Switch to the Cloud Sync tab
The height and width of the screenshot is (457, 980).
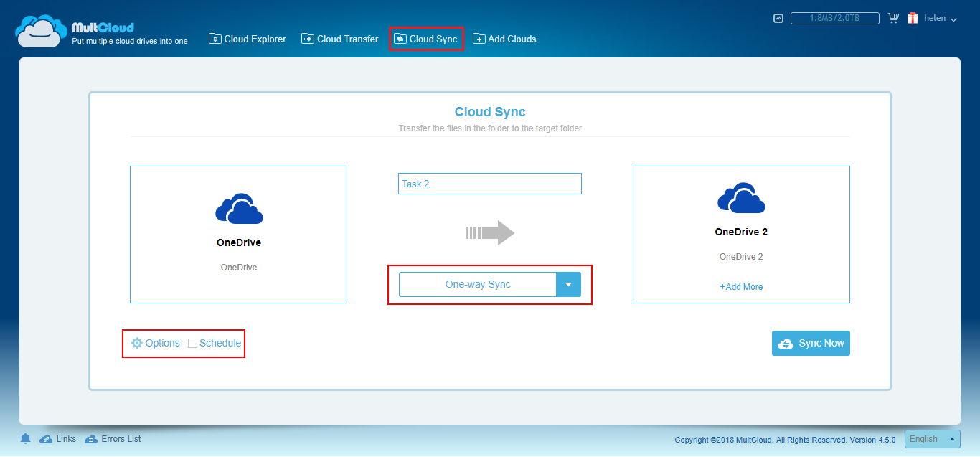[426, 39]
